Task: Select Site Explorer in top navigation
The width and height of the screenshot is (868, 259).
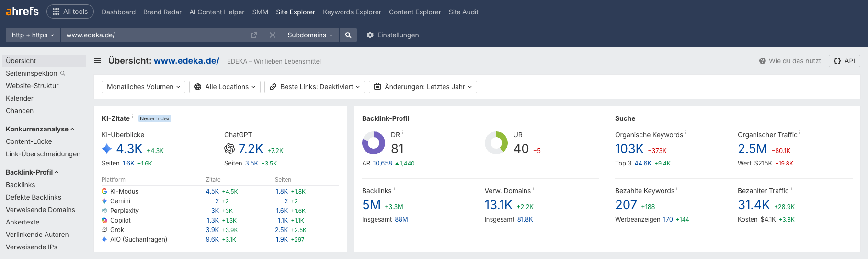Action: [x=296, y=12]
